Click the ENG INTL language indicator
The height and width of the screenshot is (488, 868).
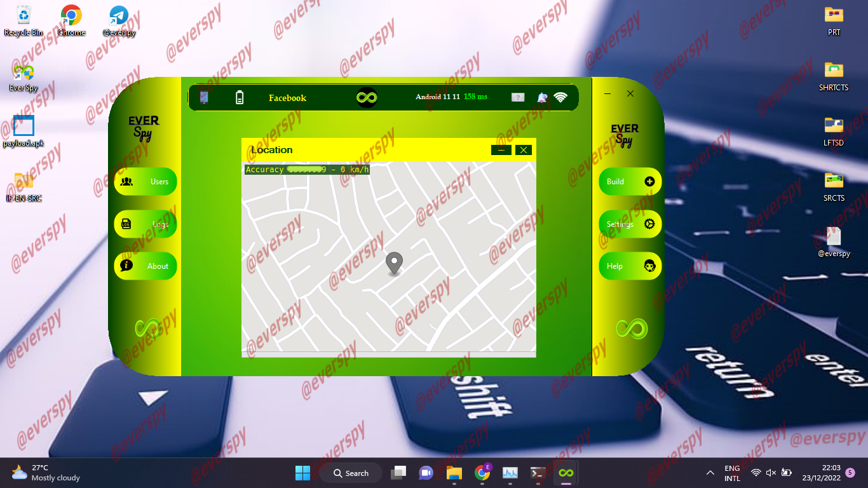coord(732,473)
